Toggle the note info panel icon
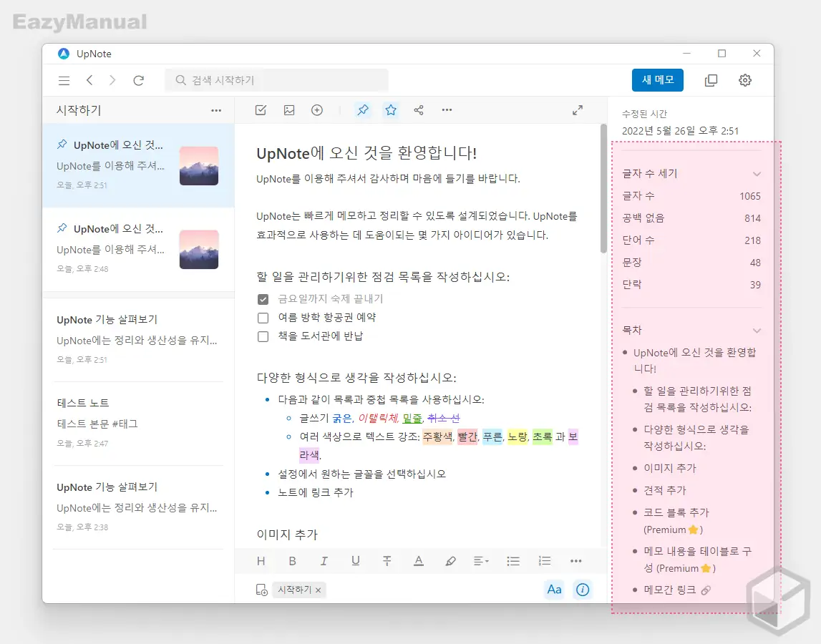This screenshot has height=644, width=821. (x=583, y=590)
